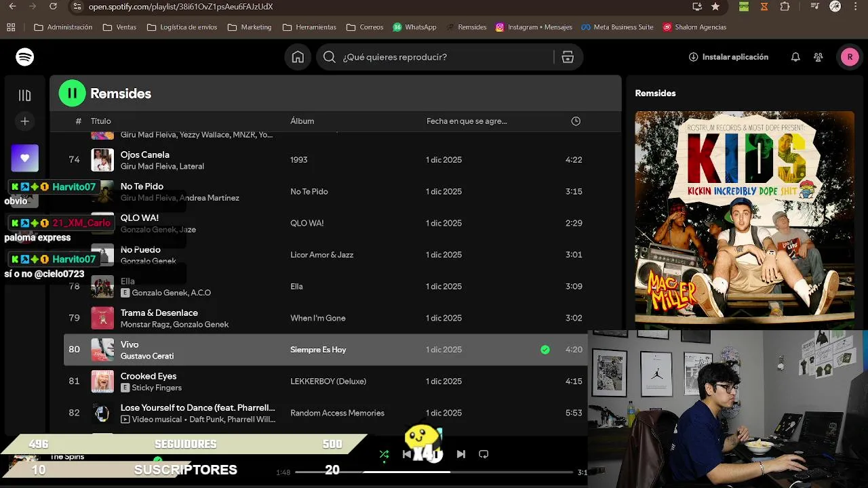The image size is (868, 488).
Task: Open artist Gustavo Cerati link
Action: [147, 356]
